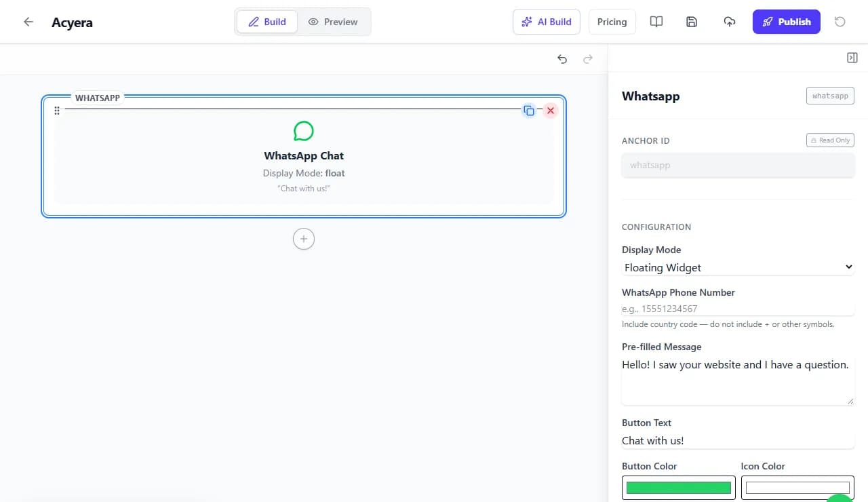Click the WhatsApp Chat heading in canvas
The width and height of the screenshot is (868, 502).
click(x=304, y=156)
